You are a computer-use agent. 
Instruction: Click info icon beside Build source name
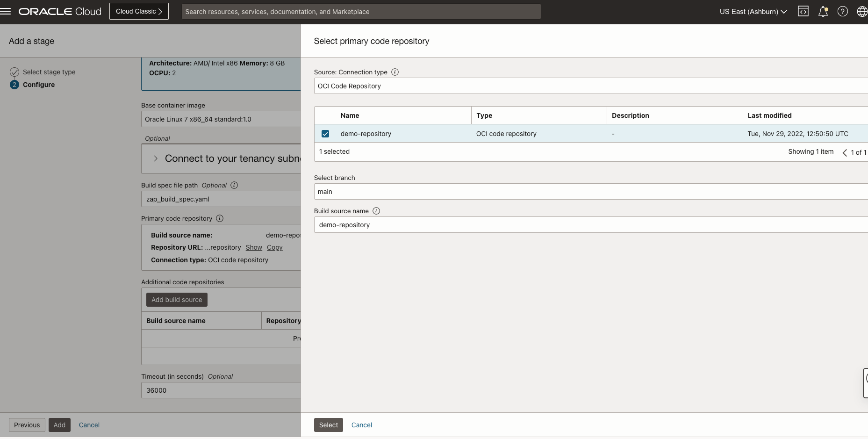coord(376,211)
